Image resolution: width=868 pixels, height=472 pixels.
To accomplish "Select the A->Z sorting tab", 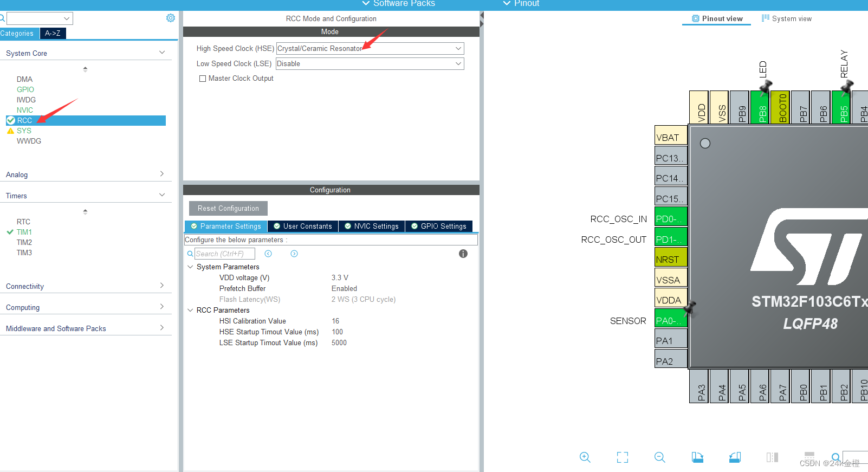I will pos(53,33).
